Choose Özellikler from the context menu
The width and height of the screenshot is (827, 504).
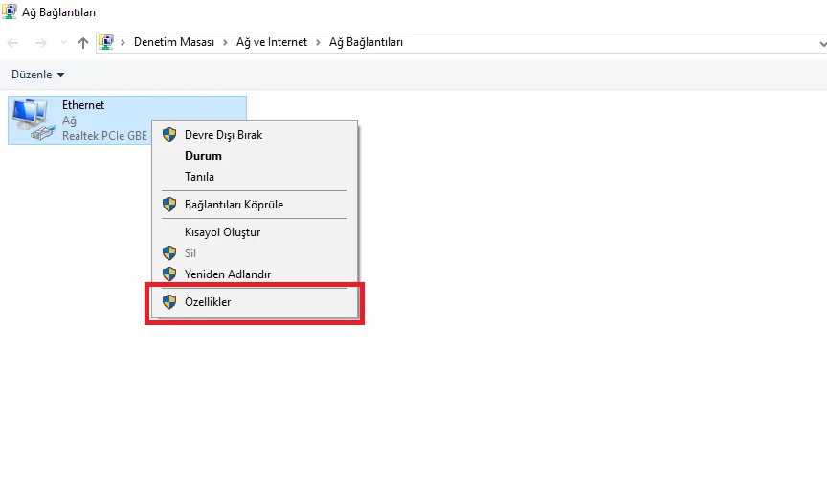coord(208,302)
